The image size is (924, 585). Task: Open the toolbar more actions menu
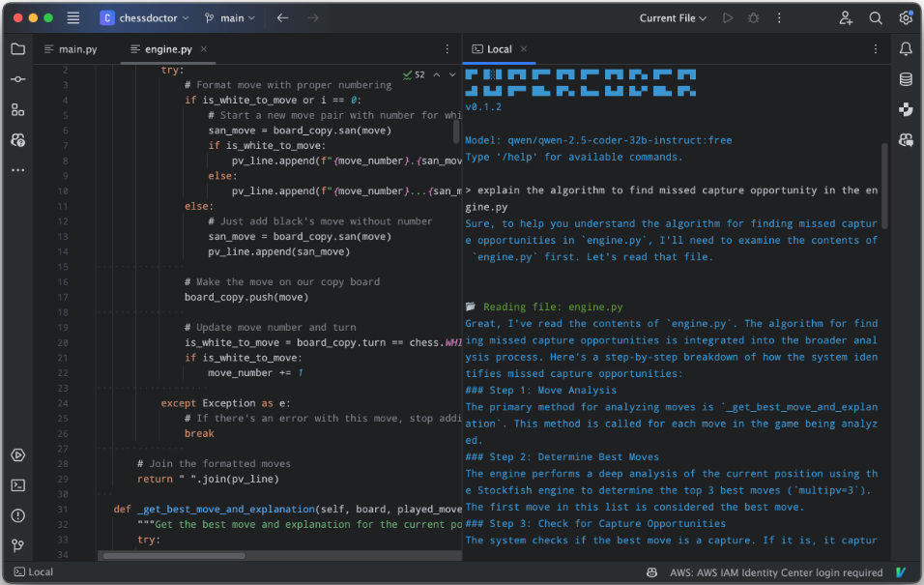[779, 18]
